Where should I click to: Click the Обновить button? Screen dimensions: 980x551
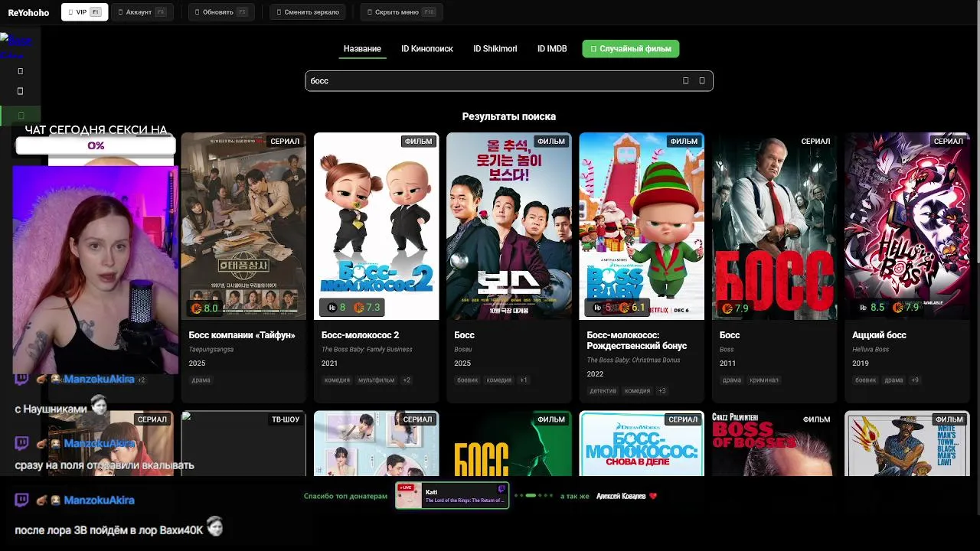[x=220, y=12]
